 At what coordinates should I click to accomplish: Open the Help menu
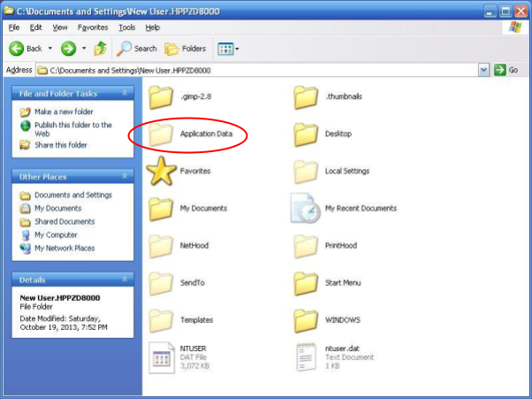[x=152, y=27]
